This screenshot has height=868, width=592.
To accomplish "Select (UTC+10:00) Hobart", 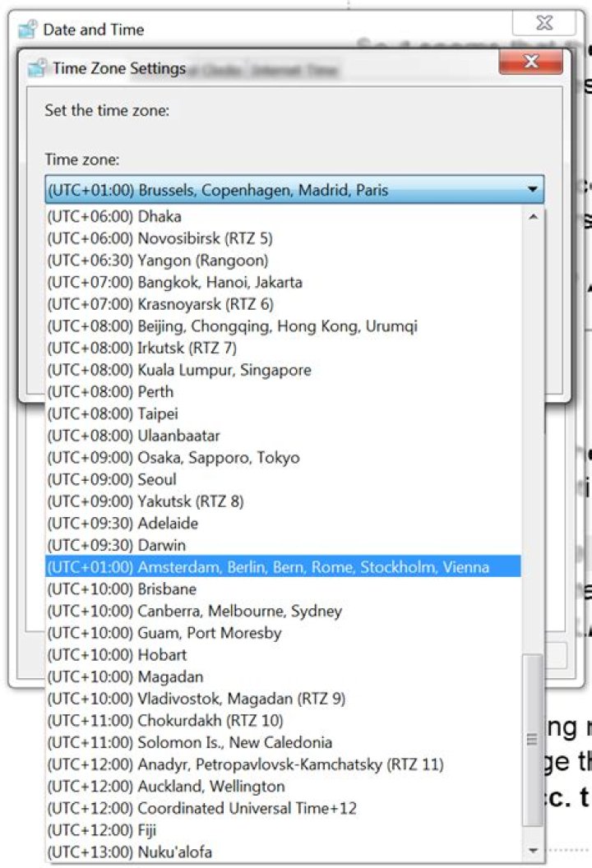I will (283, 655).
